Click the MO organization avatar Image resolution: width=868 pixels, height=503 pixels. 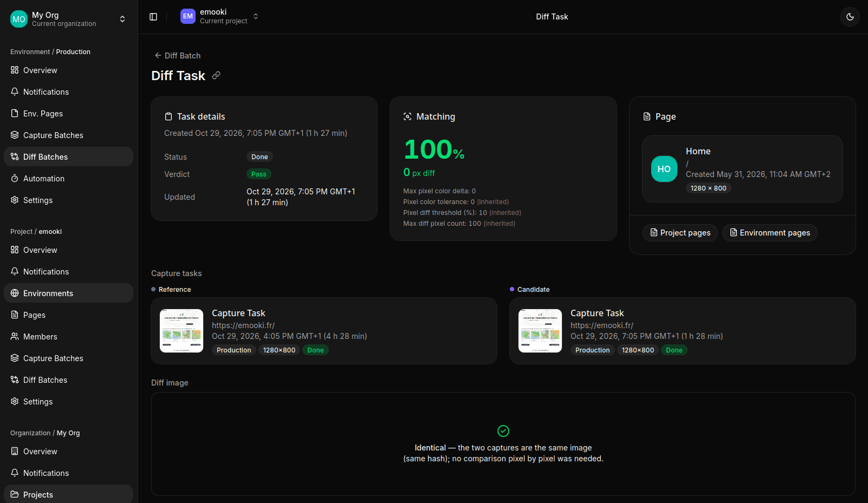[x=19, y=19]
